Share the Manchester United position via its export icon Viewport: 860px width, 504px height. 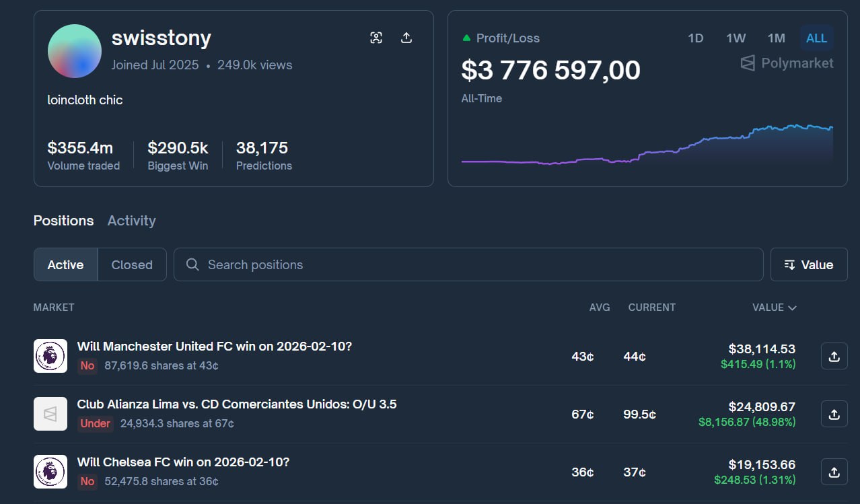click(x=834, y=356)
